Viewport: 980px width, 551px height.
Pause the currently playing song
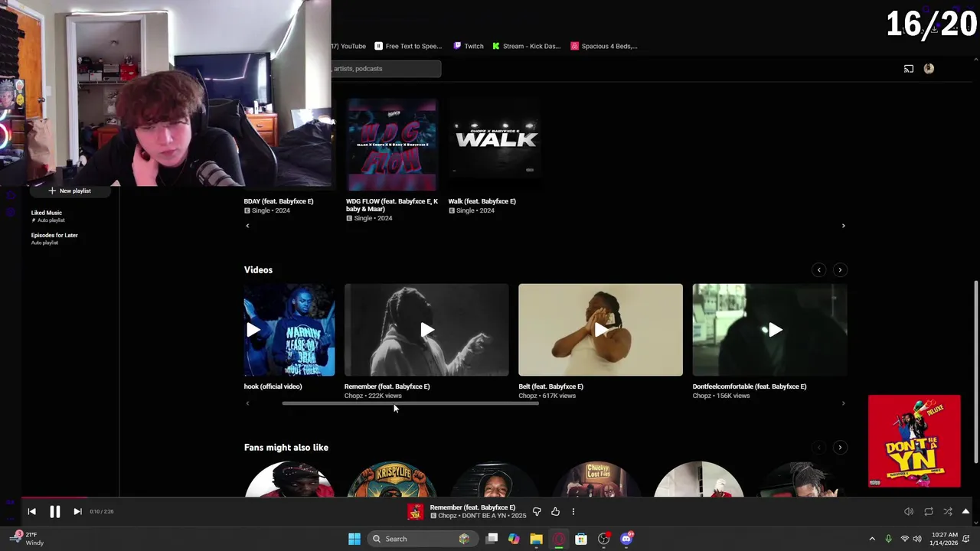click(55, 511)
